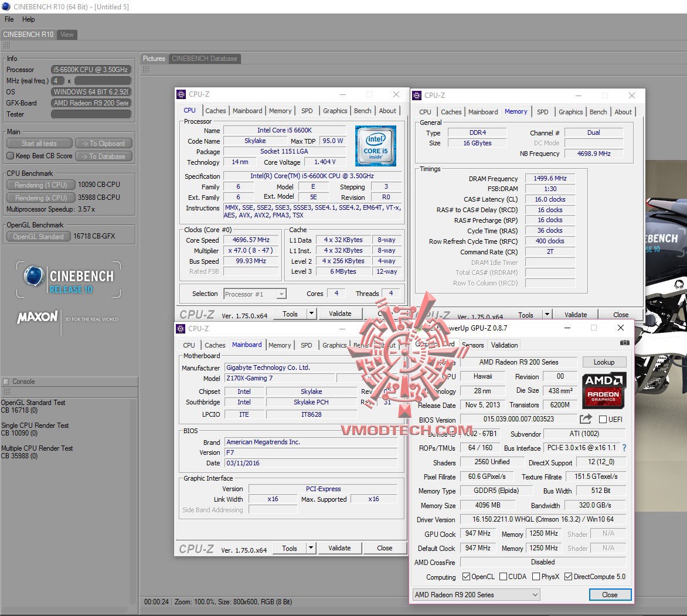Image resolution: width=687 pixels, height=616 pixels.
Task: Click the grip handle below Pictures tab
Action: click(147, 70)
